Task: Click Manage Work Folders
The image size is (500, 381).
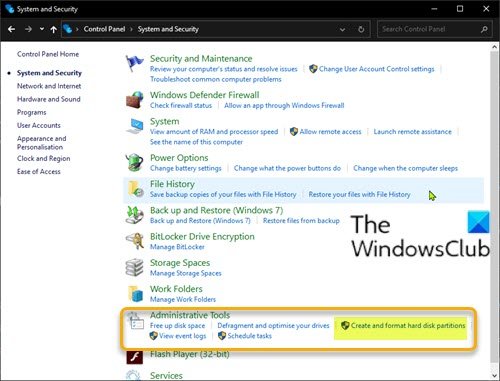Action: pyautogui.click(x=183, y=299)
